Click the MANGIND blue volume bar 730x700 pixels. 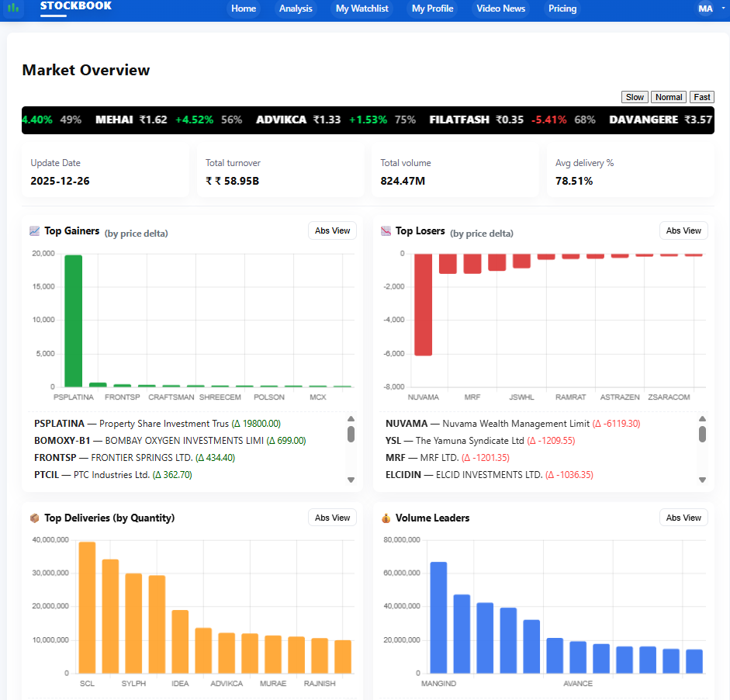(x=438, y=618)
